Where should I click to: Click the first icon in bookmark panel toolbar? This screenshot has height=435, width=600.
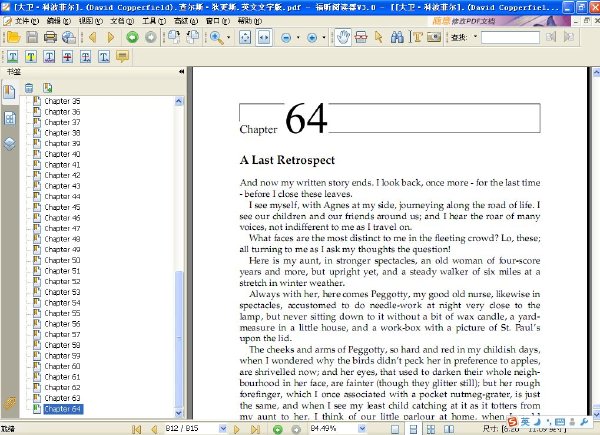(x=29, y=88)
